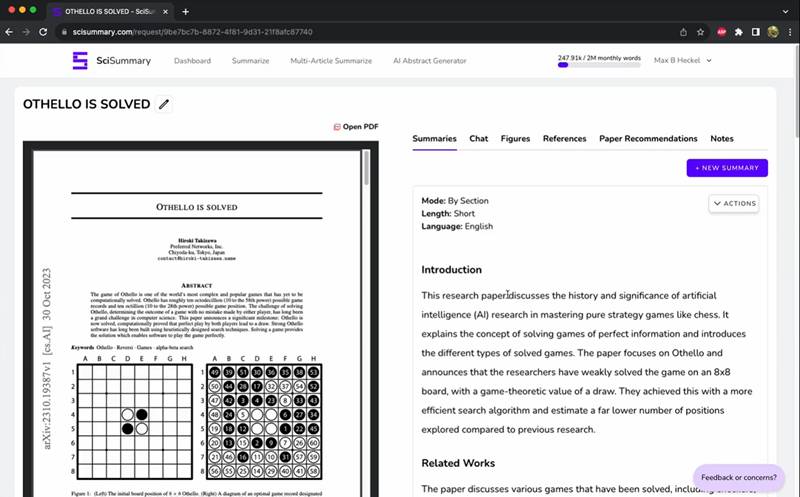Click the OTHELLO IS SOLVED page heading
The width and height of the screenshot is (800, 497).
pyautogui.click(x=86, y=104)
